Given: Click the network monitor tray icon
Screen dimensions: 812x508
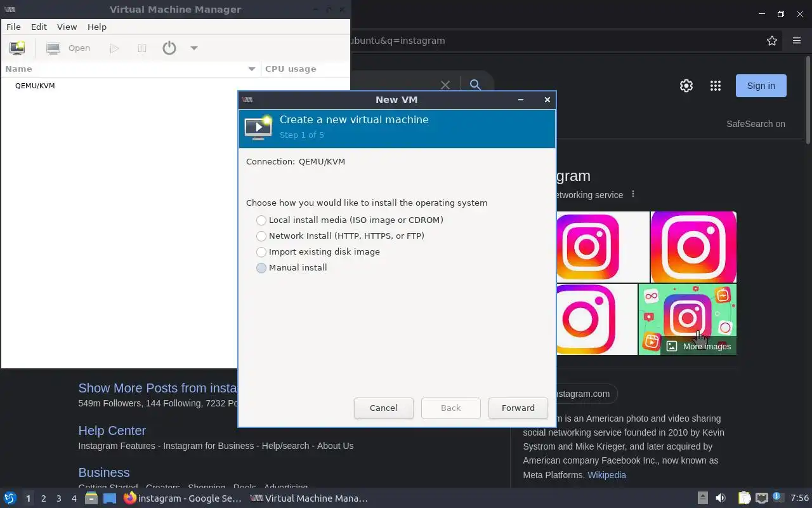Looking at the screenshot, I should [x=762, y=498].
